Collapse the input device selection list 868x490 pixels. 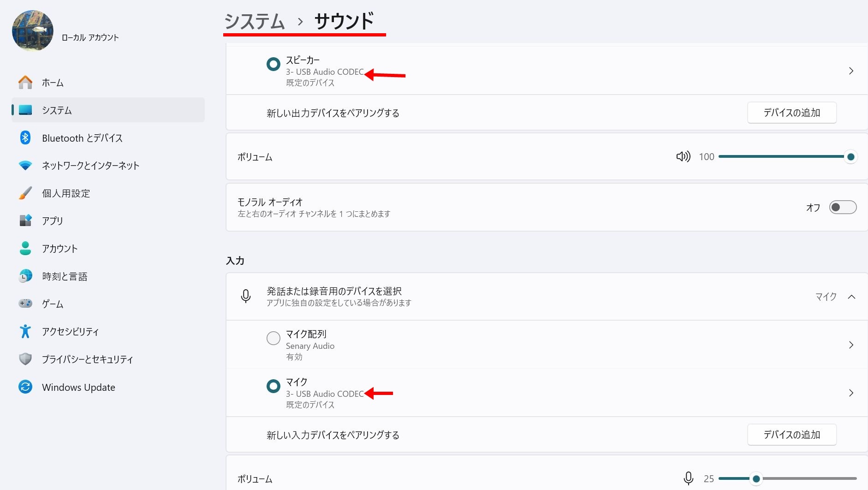pyautogui.click(x=851, y=297)
